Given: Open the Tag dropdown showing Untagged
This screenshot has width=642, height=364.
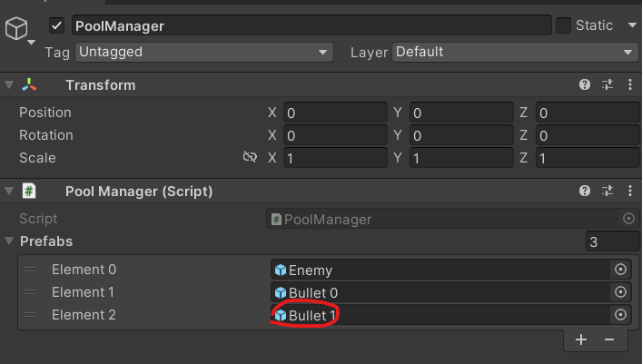Looking at the screenshot, I should 204,53.
